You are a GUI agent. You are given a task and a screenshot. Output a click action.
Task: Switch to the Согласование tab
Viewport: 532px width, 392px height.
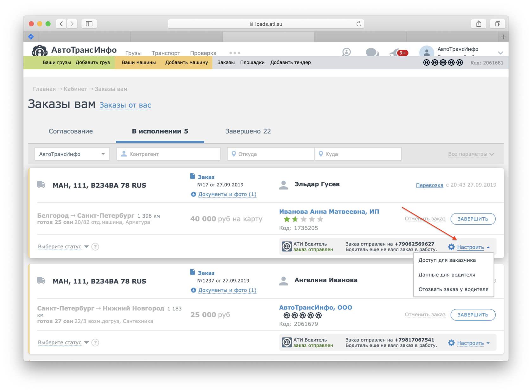pyautogui.click(x=71, y=131)
